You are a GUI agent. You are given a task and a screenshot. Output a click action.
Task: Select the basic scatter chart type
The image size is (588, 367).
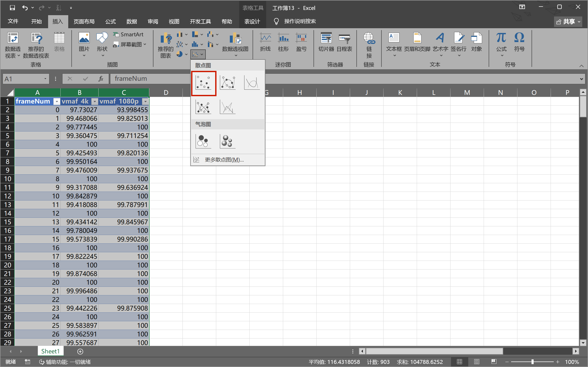(x=204, y=83)
